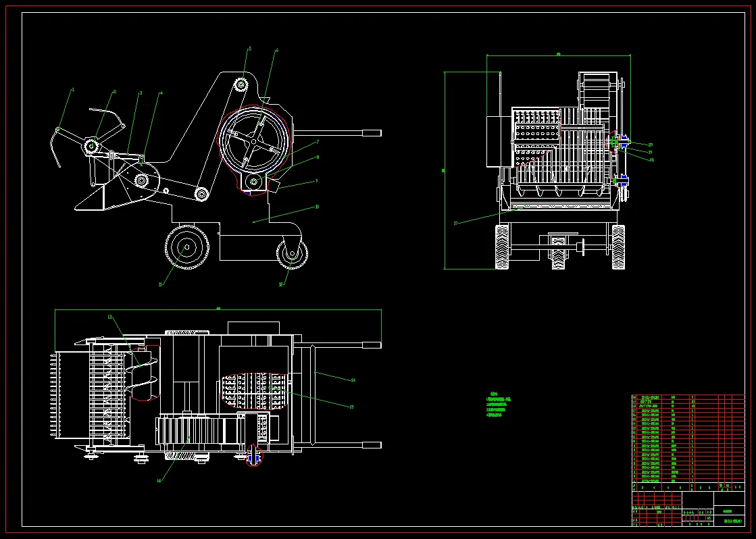Select part callout number 3
Image resolution: width=756 pixels, height=539 pixels.
pos(141,93)
